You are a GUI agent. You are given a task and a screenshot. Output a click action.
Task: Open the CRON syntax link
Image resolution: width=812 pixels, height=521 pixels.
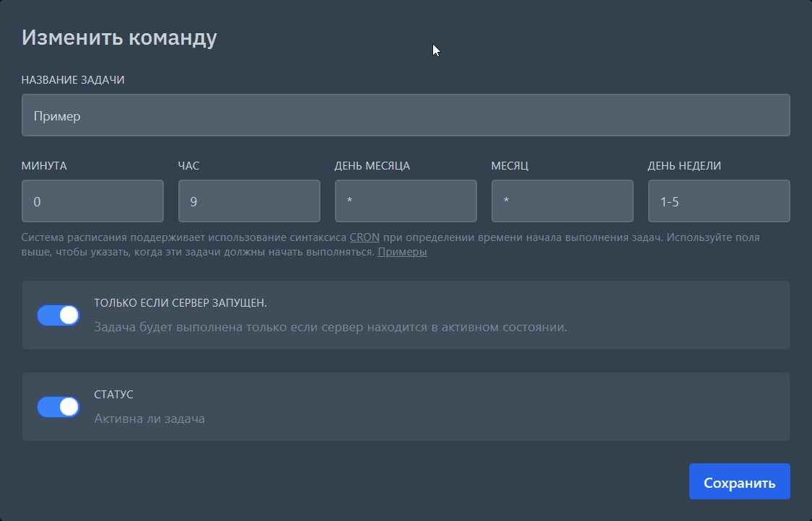tap(364, 237)
